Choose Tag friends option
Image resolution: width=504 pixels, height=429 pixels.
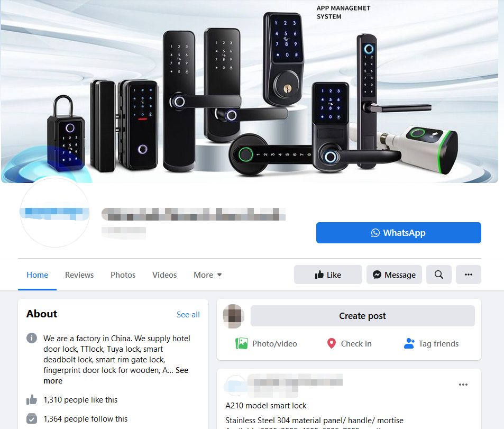(431, 344)
